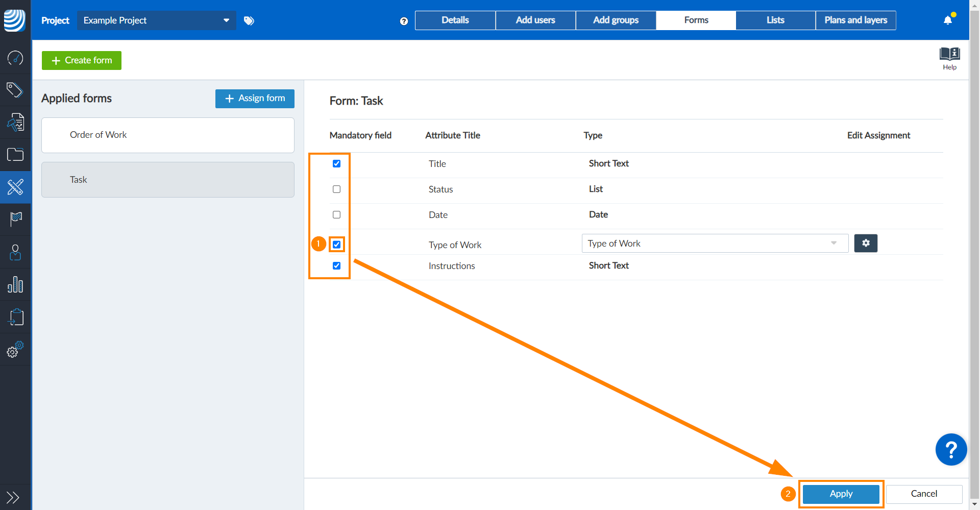Switch to the Lists tab
Screen dimensions: 980x510
[x=775, y=20]
